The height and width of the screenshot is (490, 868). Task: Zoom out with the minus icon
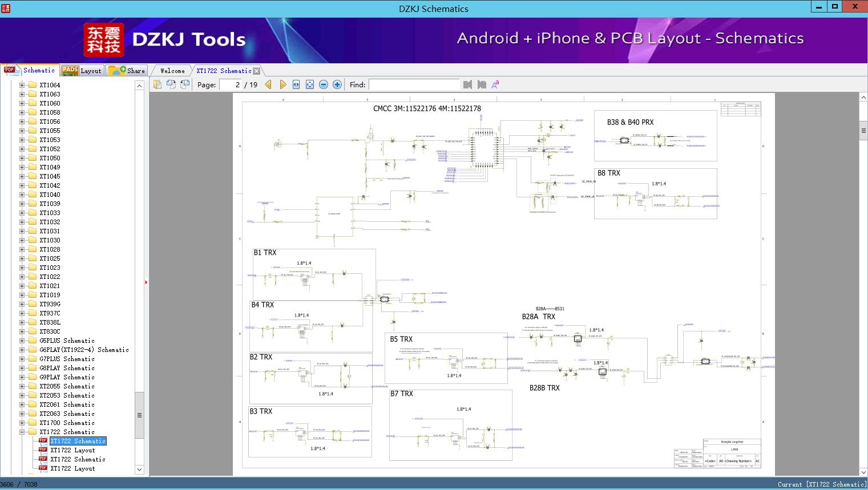click(x=324, y=84)
